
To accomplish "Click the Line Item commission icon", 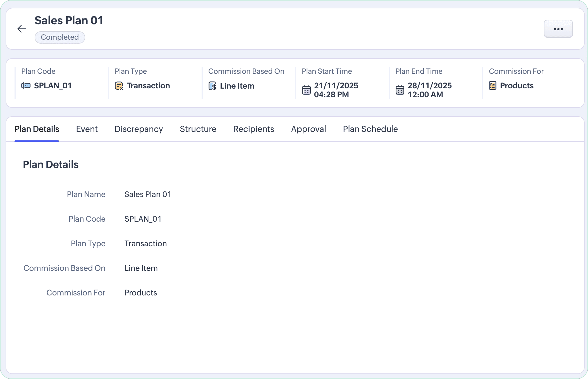I will coord(212,86).
